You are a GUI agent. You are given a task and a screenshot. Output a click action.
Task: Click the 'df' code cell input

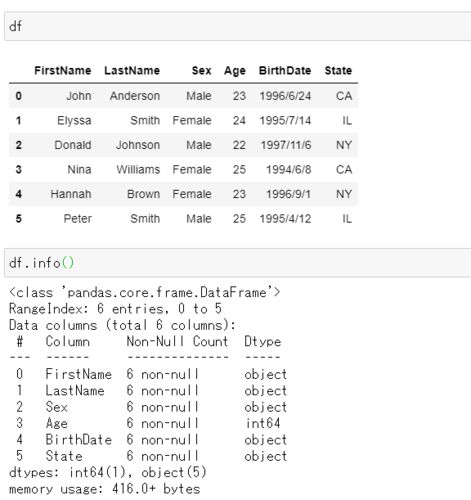(238, 26)
